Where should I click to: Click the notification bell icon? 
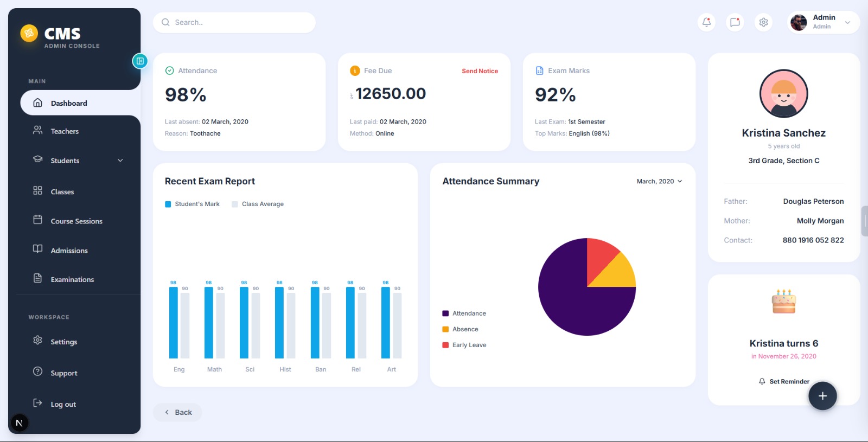pos(706,22)
